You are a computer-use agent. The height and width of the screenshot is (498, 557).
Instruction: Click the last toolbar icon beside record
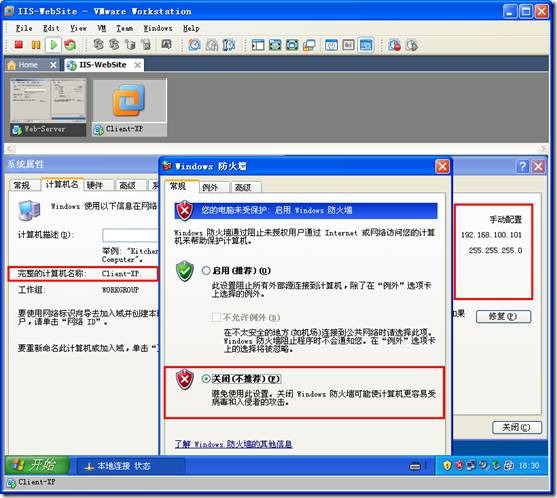412,45
